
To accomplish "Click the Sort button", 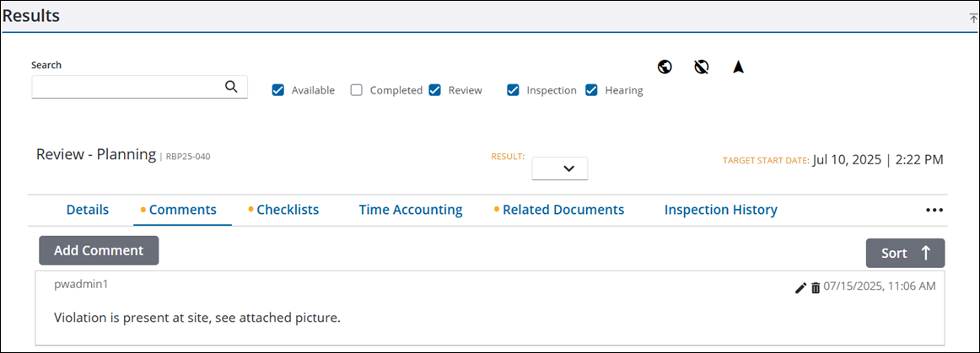I will coord(905,253).
